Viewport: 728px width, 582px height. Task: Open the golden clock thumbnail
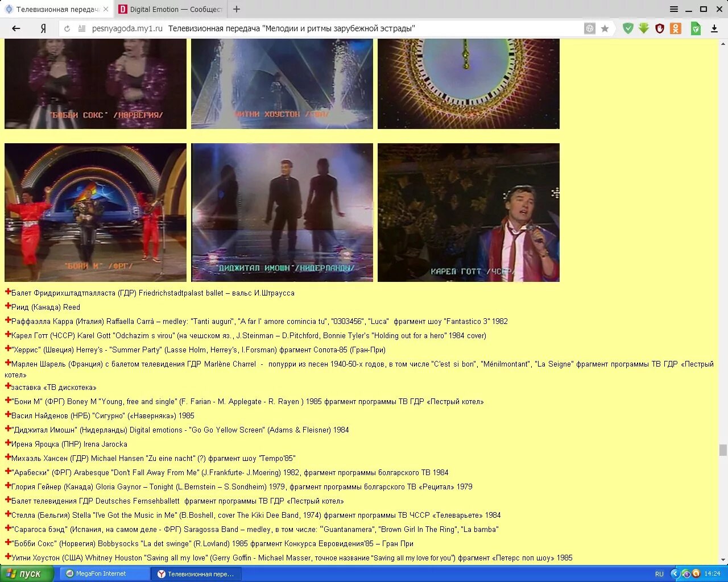469,84
